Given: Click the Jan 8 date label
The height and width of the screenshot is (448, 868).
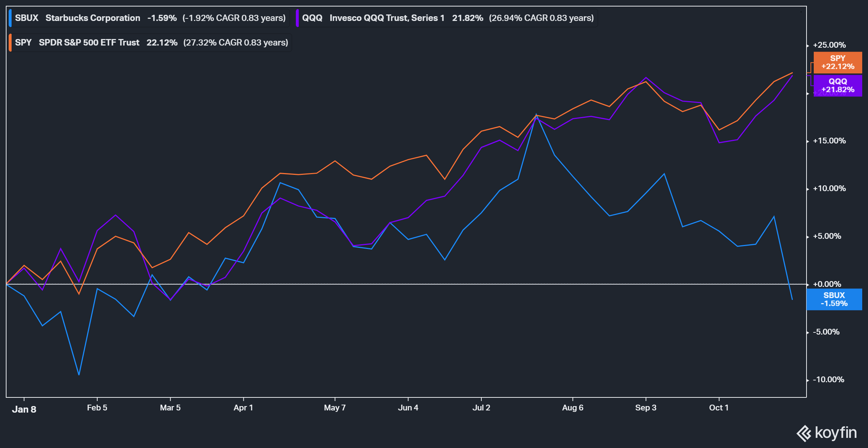Looking at the screenshot, I should [x=24, y=409].
